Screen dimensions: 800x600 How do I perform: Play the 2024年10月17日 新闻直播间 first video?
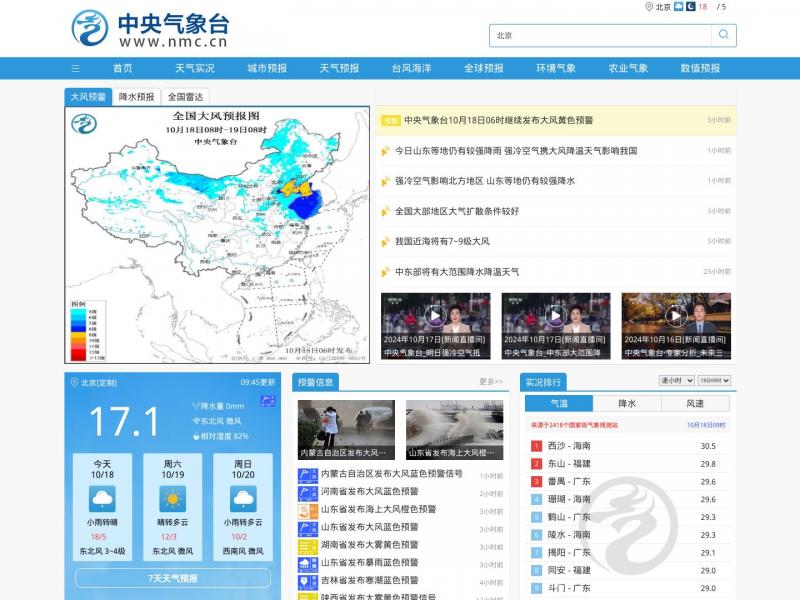tap(435, 316)
